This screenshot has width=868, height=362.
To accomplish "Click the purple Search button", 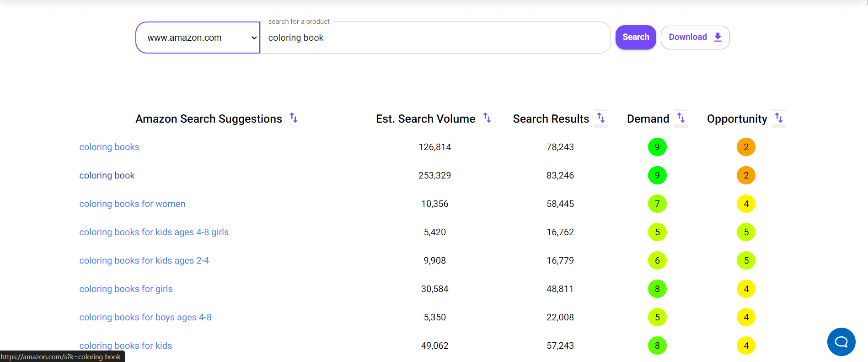I will coord(635,37).
